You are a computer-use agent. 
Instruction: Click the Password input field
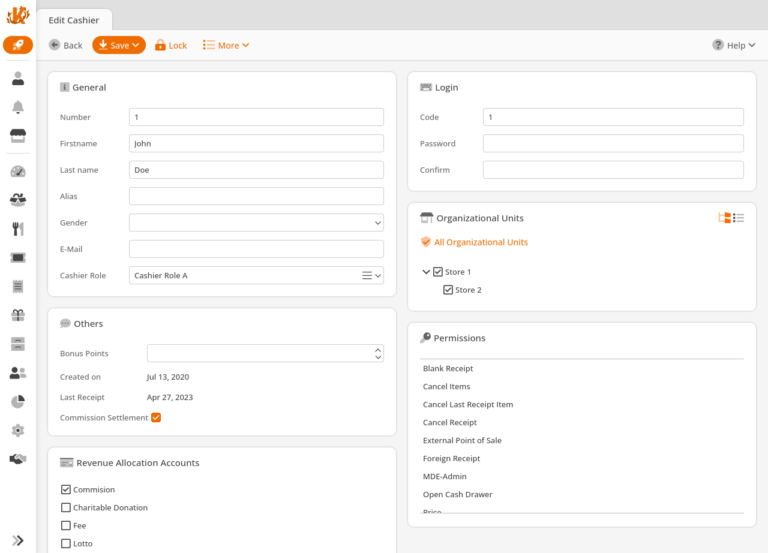click(x=613, y=143)
